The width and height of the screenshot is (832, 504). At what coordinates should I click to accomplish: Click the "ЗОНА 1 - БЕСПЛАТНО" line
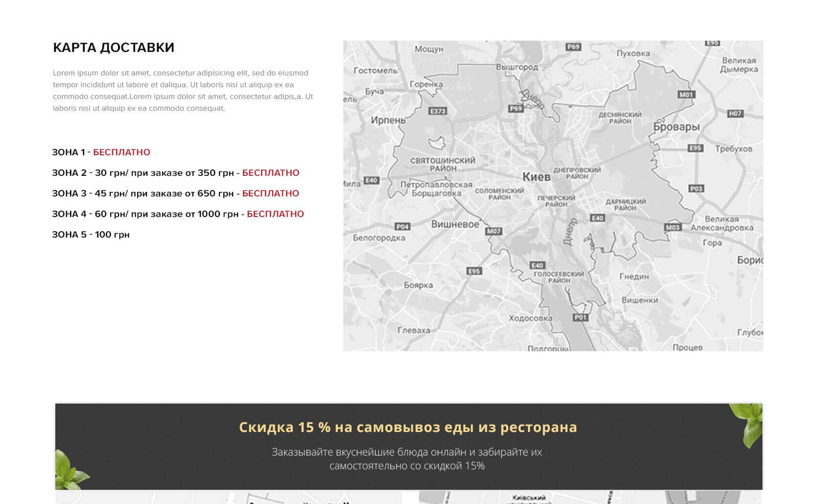[101, 152]
